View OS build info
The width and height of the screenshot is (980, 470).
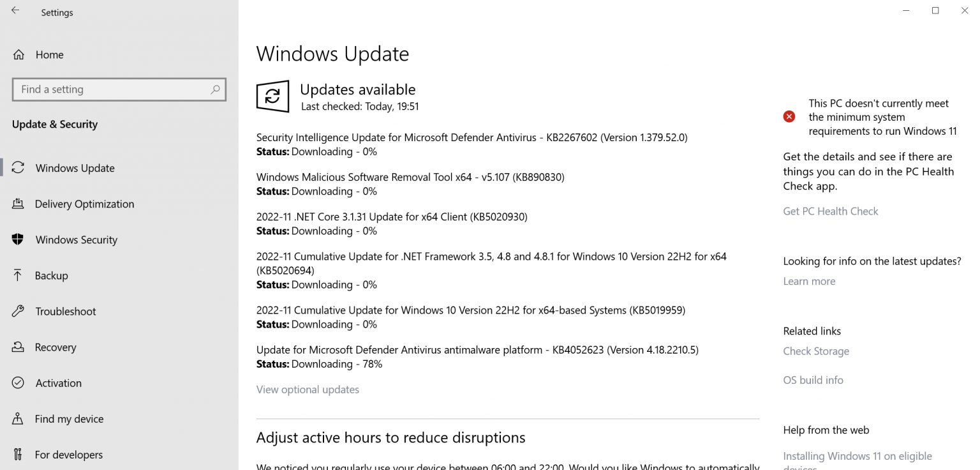point(813,379)
